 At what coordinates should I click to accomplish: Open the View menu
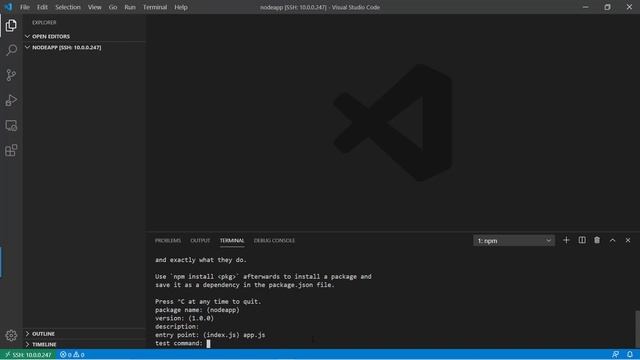[x=94, y=7]
